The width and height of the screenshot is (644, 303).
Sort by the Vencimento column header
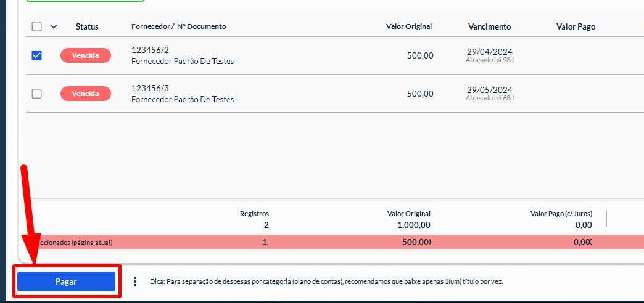pyautogui.click(x=489, y=26)
